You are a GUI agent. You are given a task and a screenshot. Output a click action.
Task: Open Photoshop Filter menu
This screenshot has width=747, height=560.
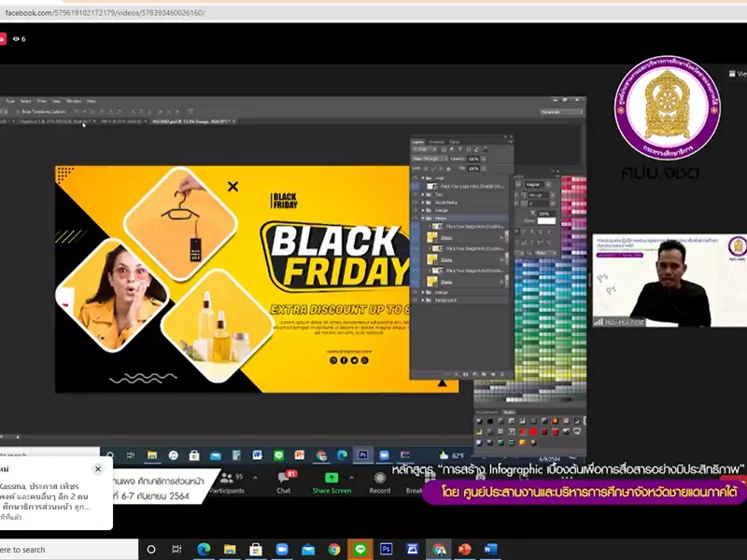click(42, 101)
